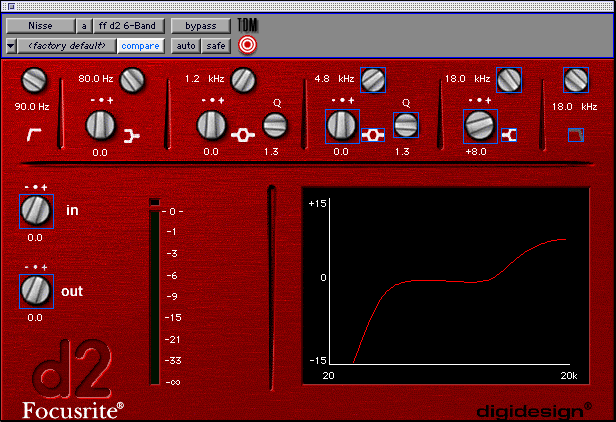Click the 18.0 kHz high shelf frequency knob

click(509, 80)
